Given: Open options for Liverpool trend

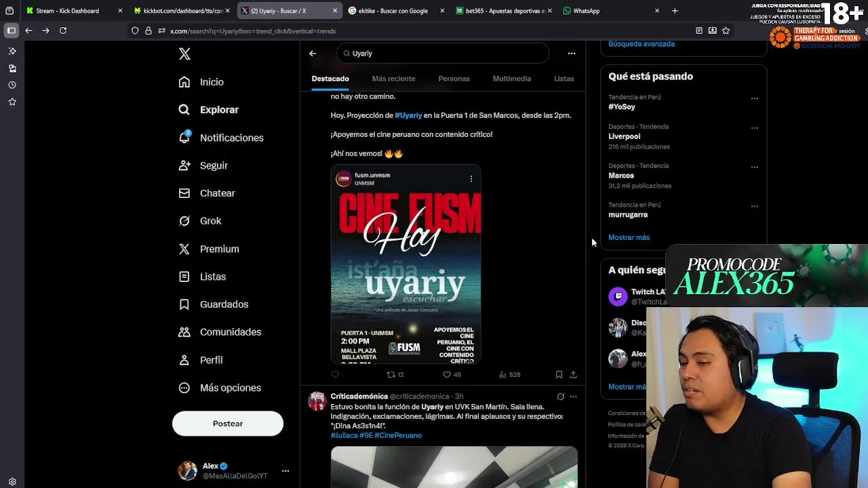Looking at the screenshot, I should (x=754, y=128).
